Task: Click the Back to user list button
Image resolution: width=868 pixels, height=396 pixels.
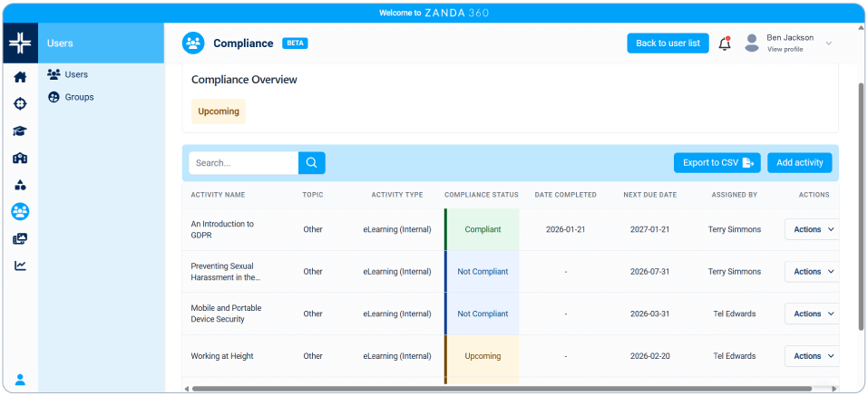Action: coord(668,43)
